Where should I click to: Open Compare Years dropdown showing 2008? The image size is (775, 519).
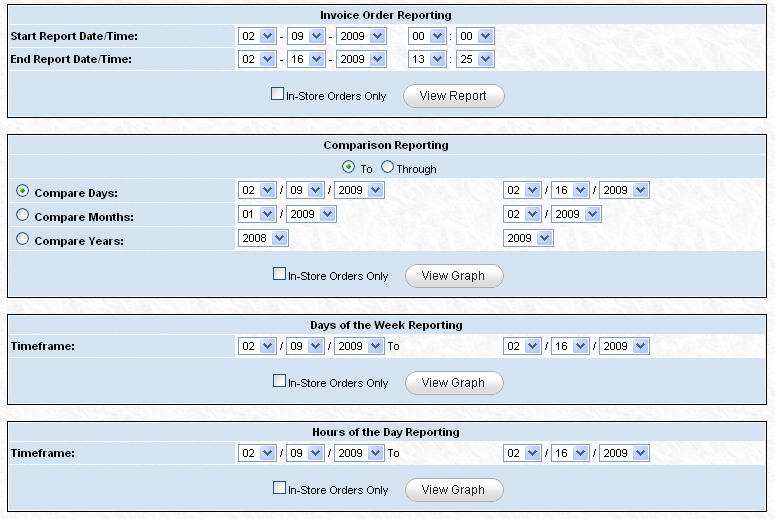pos(263,238)
